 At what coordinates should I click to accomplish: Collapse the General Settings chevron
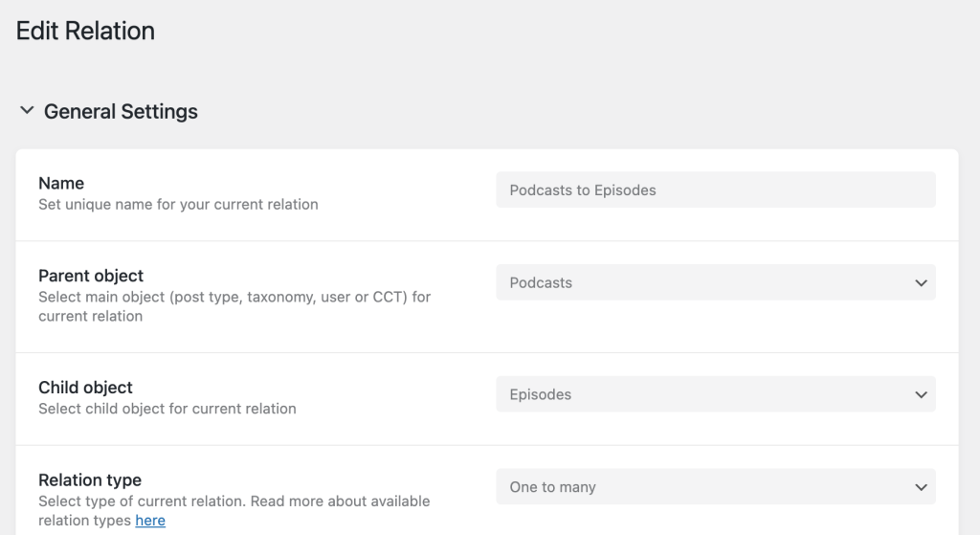(27, 111)
